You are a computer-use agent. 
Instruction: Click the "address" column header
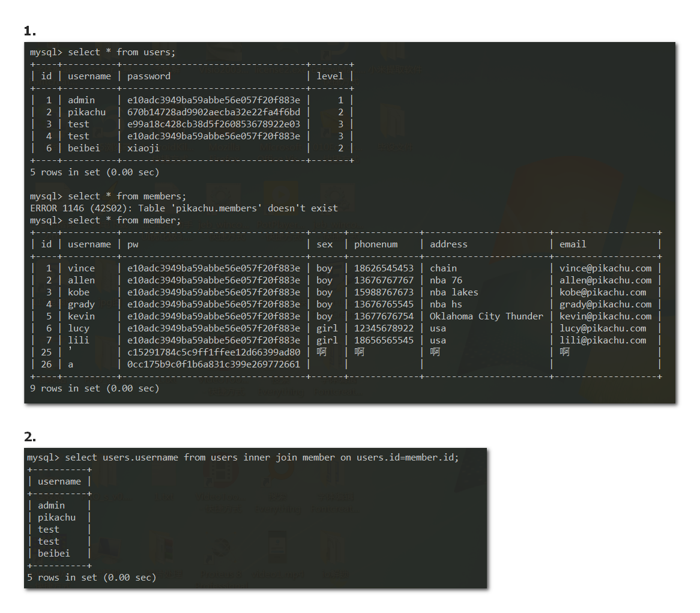click(x=448, y=244)
